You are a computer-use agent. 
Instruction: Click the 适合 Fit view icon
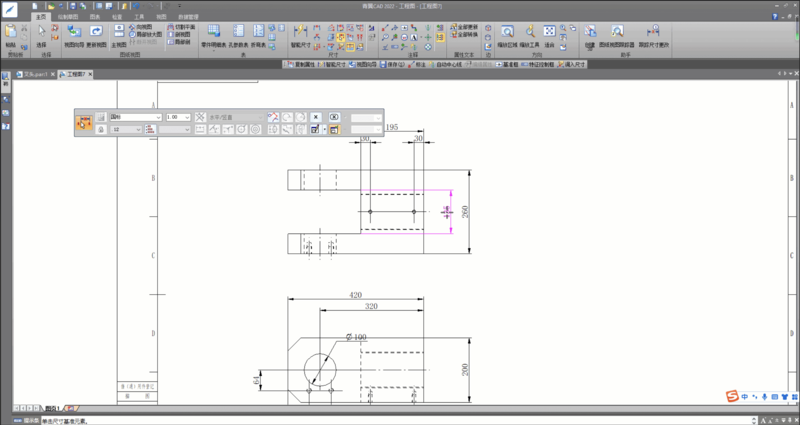[549, 34]
